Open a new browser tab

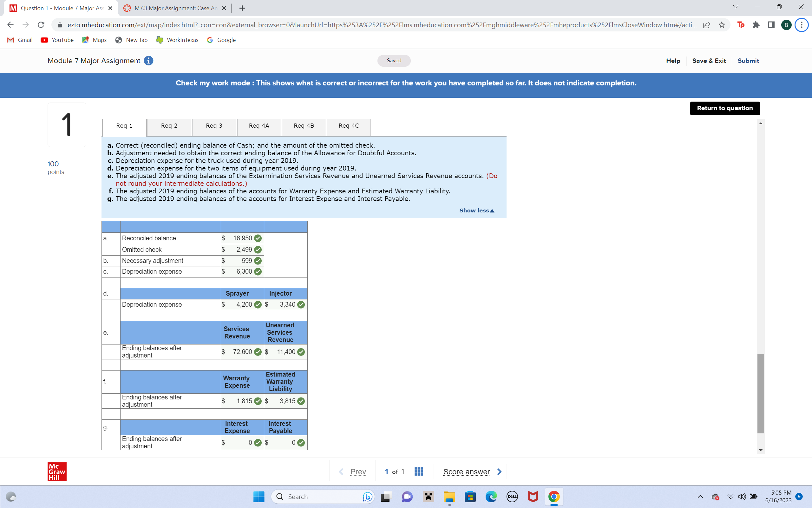pyautogui.click(x=242, y=8)
